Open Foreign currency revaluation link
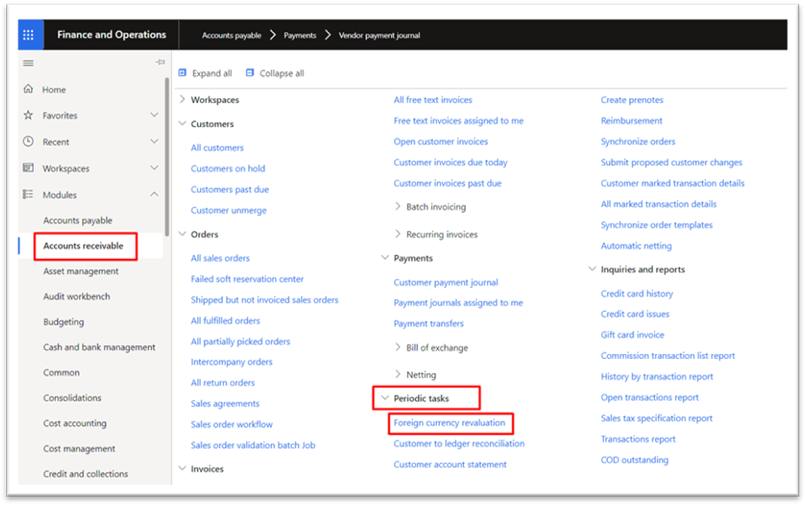This screenshot has width=807, height=506. click(449, 423)
